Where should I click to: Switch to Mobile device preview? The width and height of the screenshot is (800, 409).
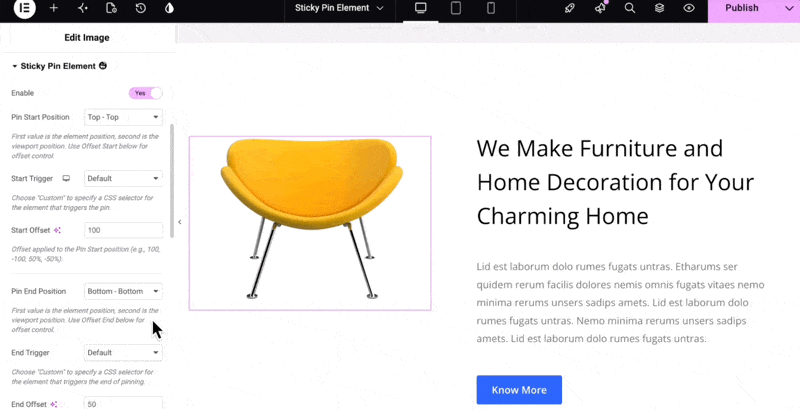[491, 8]
